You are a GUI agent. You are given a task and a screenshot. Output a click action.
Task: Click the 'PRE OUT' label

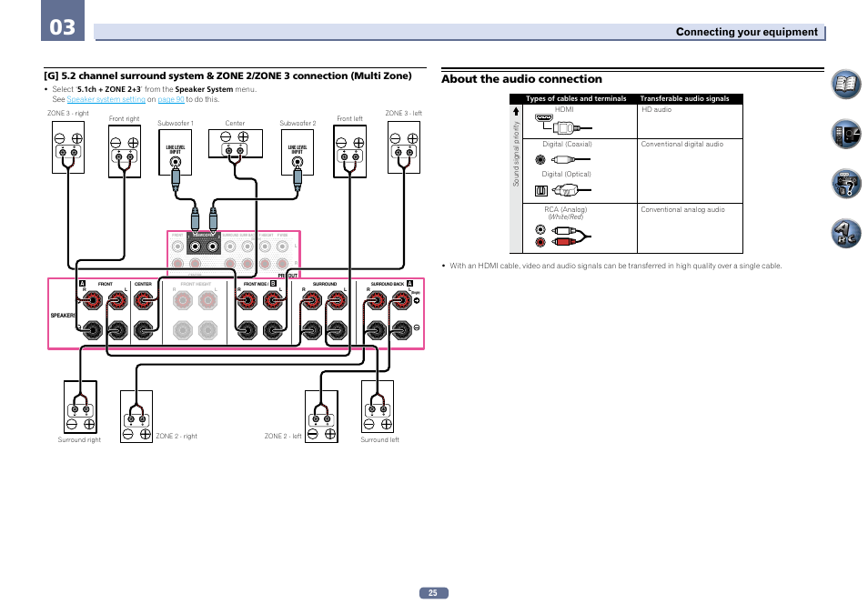[x=288, y=276]
